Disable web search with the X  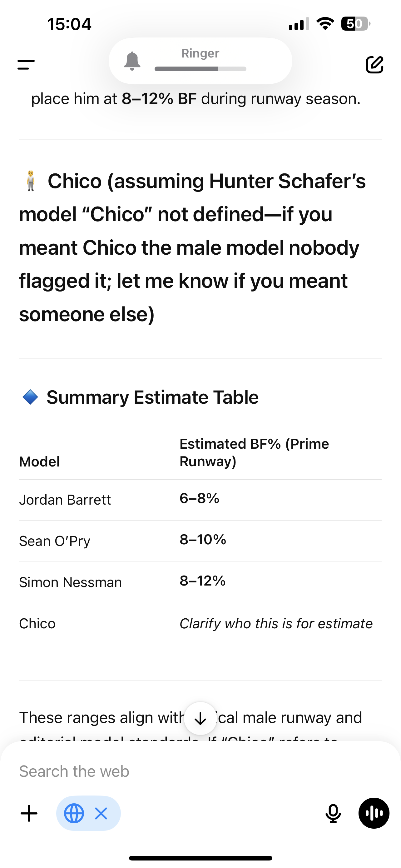click(101, 813)
